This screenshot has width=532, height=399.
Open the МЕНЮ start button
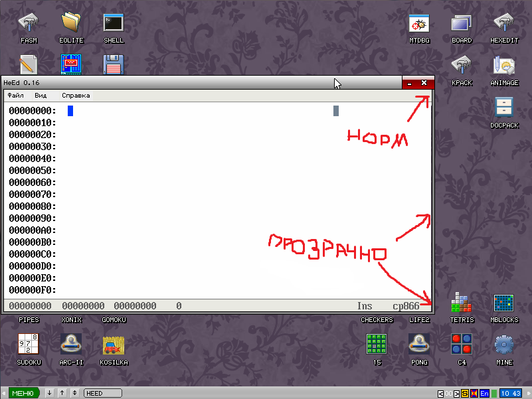pos(23,393)
